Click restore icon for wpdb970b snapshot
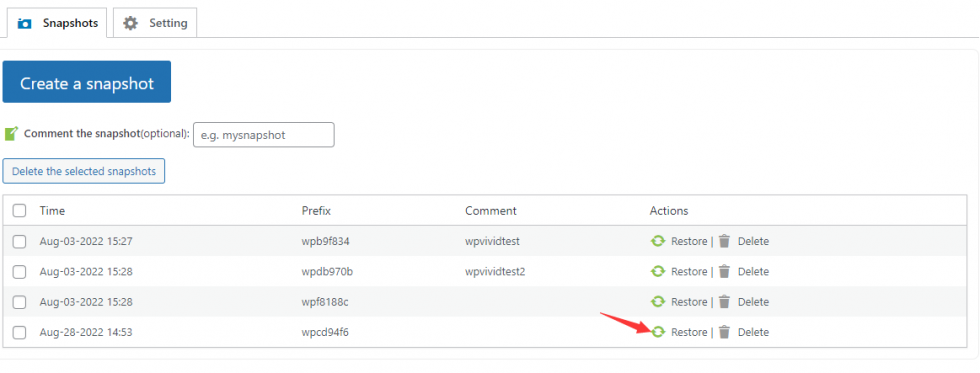 (x=658, y=271)
